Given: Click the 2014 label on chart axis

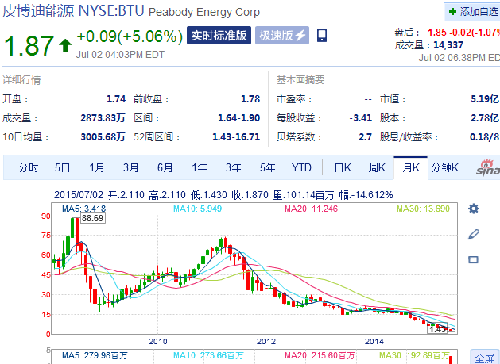Looking at the screenshot, I should (x=374, y=341).
